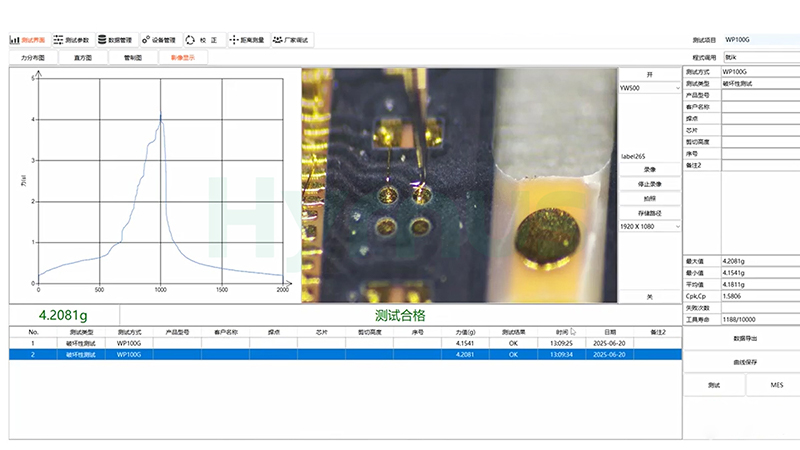Click the 停止录像 button
The height and width of the screenshot is (450, 800).
click(649, 184)
